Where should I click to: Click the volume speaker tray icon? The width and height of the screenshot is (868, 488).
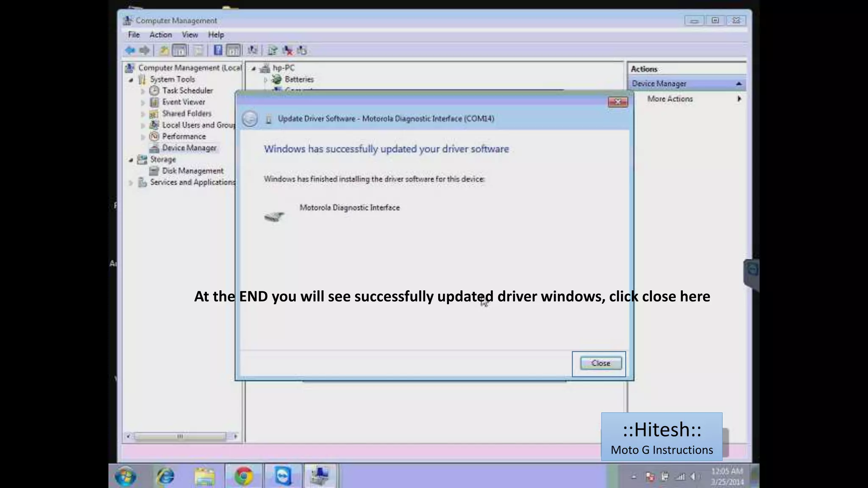(x=694, y=477)
